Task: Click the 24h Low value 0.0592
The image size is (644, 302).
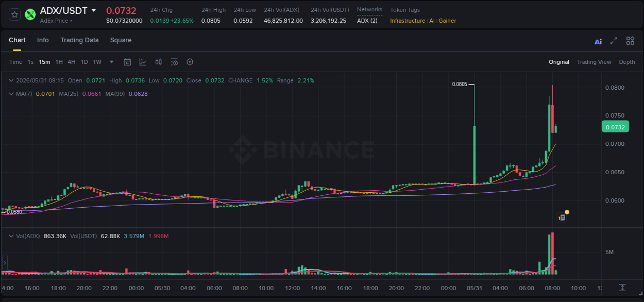Action: point(243,21)
